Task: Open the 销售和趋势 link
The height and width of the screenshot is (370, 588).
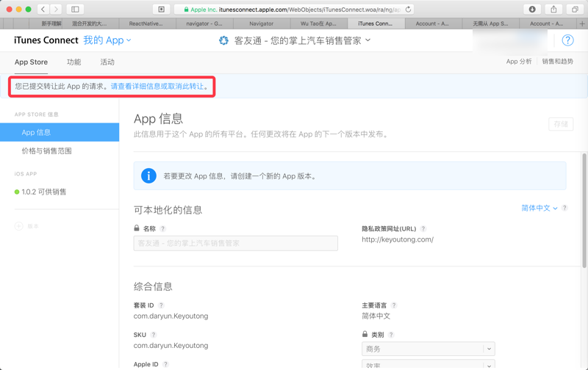Action: pos(558,62)
